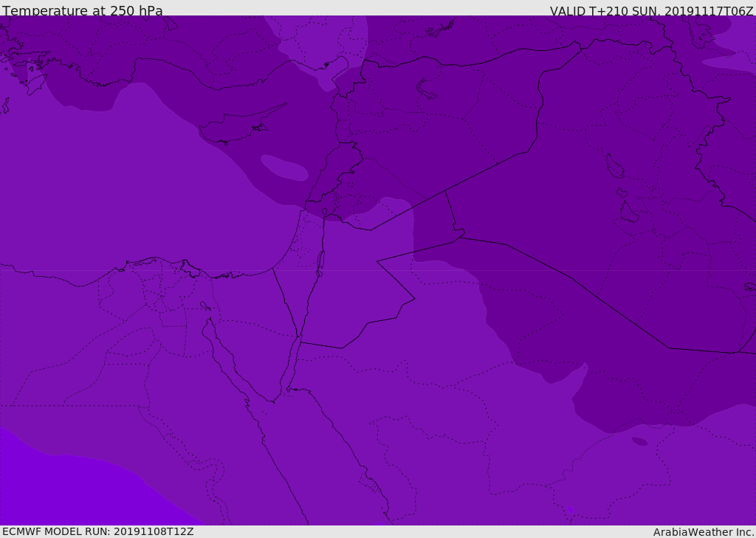
Task: Open the ArabiaWeather Inc. credit
Action: point(704,532)
